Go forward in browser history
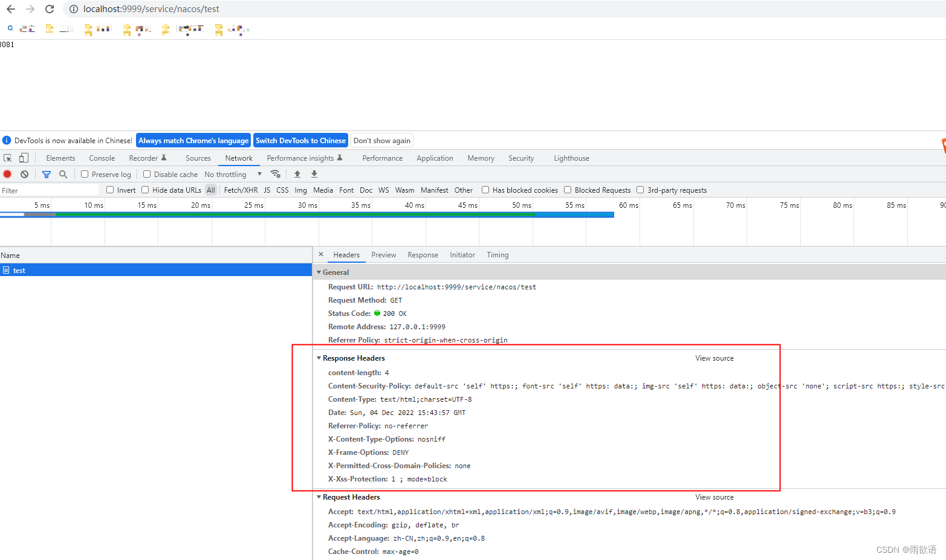The image size is (946, 560). tap(30, 9)
